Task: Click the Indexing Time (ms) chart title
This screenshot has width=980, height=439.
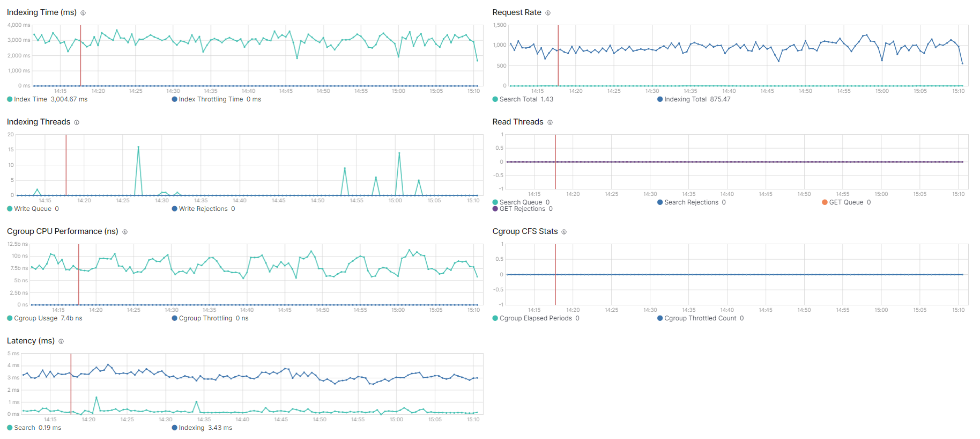Action: [x=42, y=12]
